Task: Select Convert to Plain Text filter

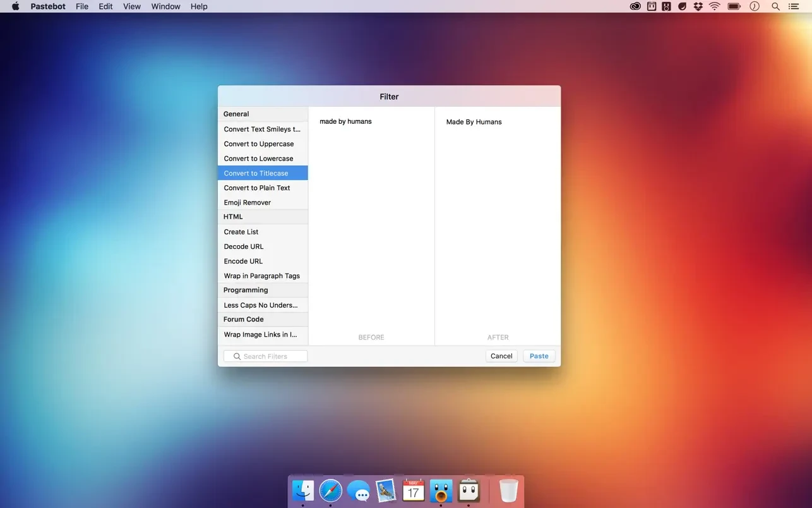Action: coord(257,188)
